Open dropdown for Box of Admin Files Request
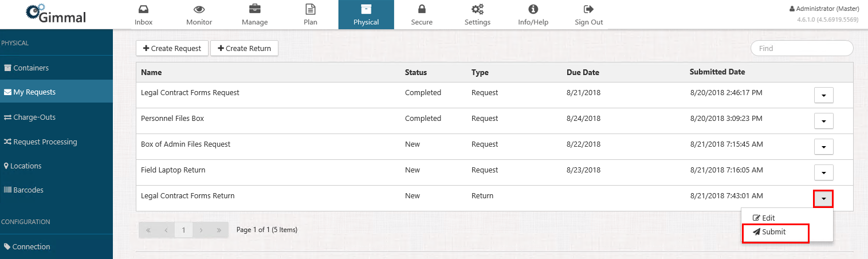Viewport: 868px width, 259px height. 823,147
